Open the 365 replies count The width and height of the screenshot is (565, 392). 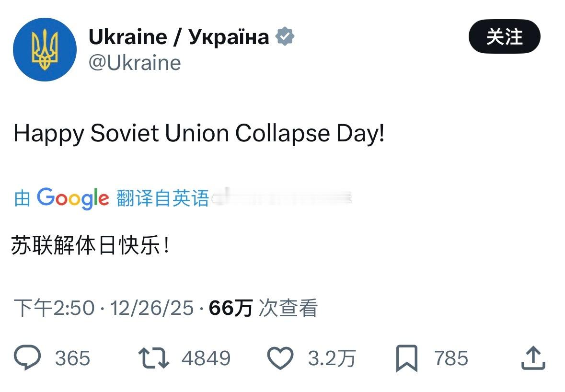point(72,358)
